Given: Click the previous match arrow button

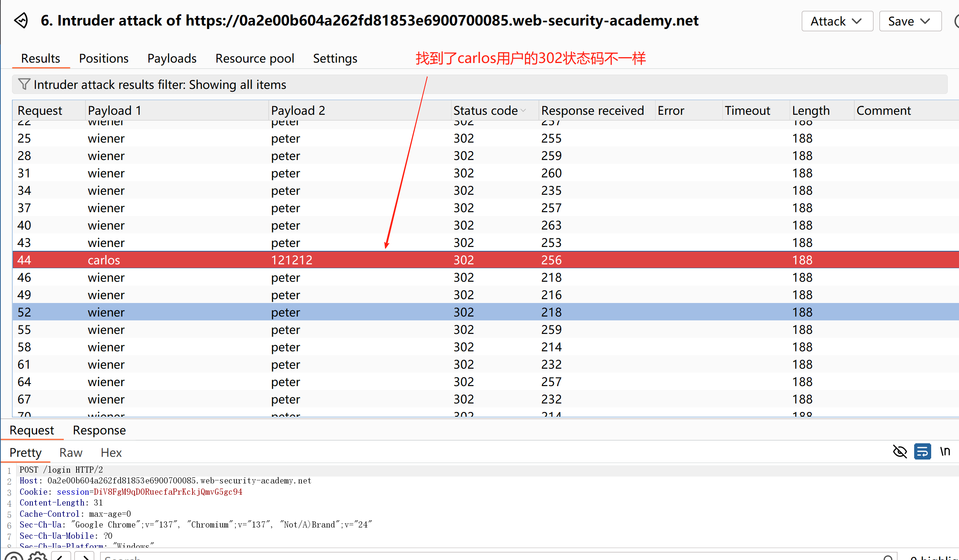Looking at the screenshot, I should pyautogui.click(x=61, y=557).
